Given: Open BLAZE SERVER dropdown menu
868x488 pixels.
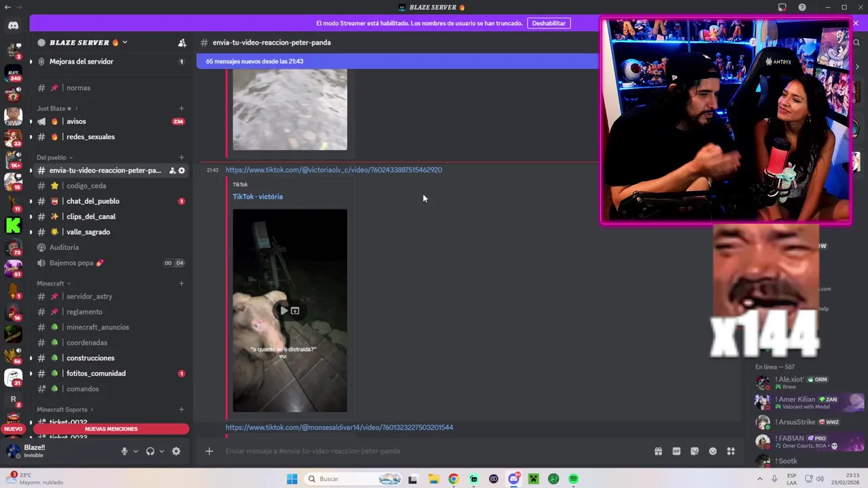Looking at the screenshot, I should 83,43.
